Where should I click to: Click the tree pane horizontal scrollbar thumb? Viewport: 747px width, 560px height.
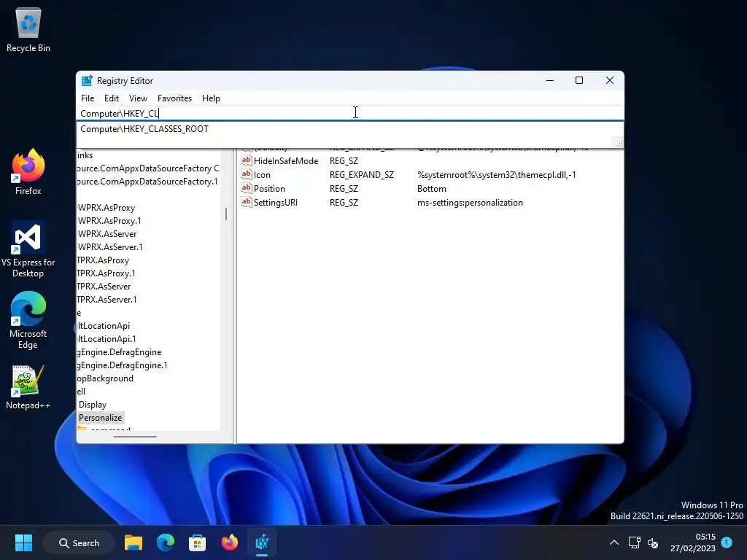(x=135, y=436)
